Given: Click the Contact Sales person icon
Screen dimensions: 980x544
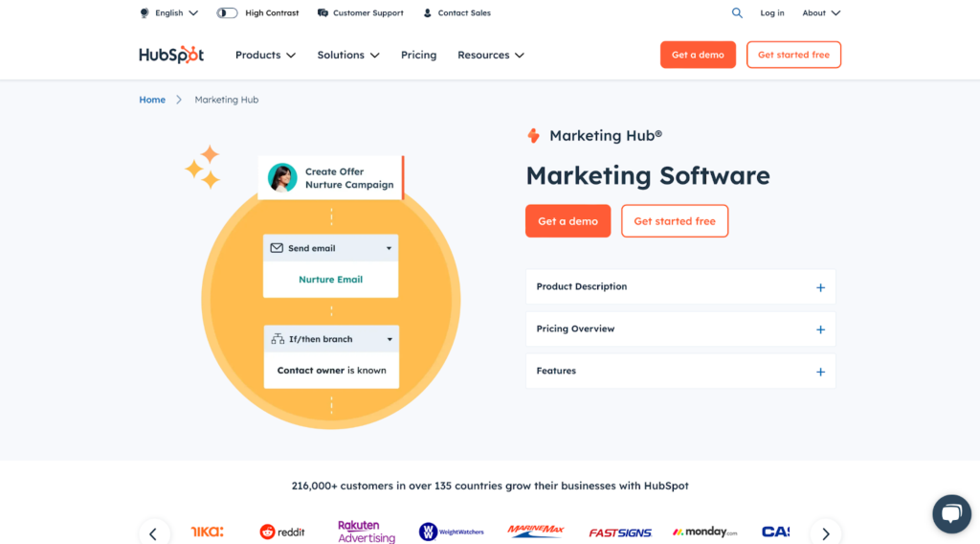Looking at the screenshot, I should coord(428,13).
